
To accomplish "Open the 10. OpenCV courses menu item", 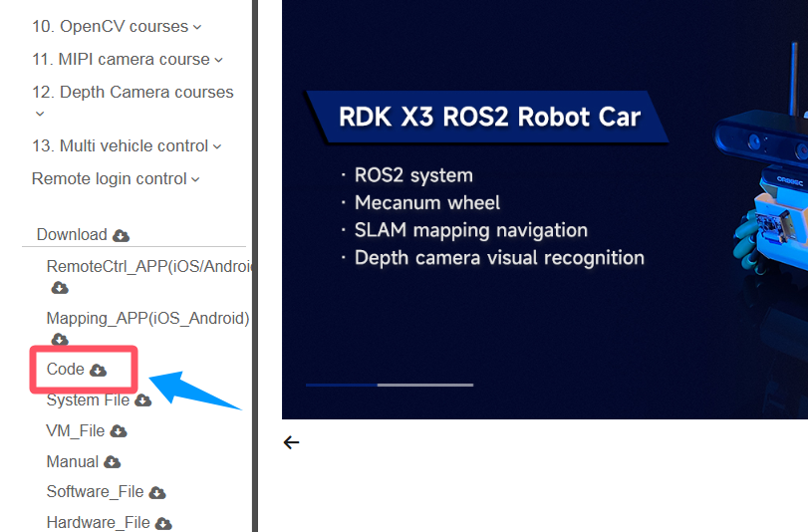I will (x=111, y=26).
